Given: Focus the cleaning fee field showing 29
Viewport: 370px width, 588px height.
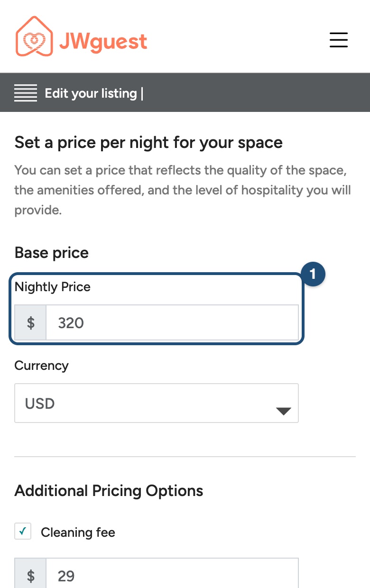Looking at the screenshot, I should 172,575.
